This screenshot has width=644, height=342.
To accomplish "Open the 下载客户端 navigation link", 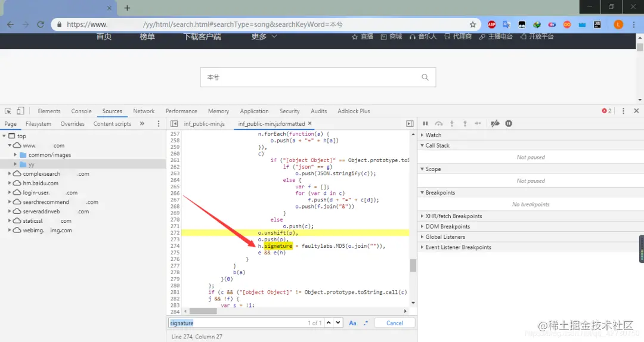I will pyautogui.click(x=202, y=36).
